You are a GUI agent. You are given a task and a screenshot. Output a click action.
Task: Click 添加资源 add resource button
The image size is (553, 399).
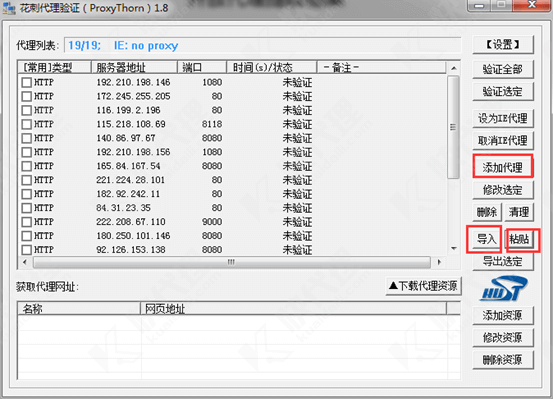pyautogui.click(x=503, y=315)
